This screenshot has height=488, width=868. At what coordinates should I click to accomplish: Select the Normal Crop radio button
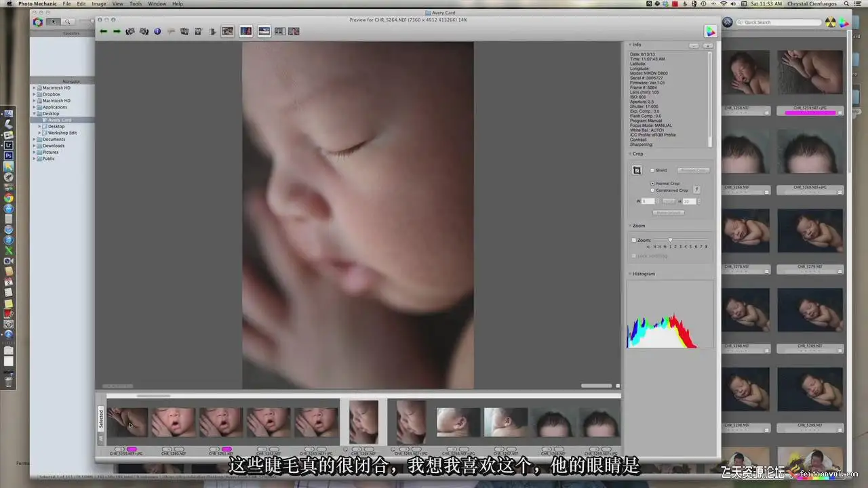(652, 184)
